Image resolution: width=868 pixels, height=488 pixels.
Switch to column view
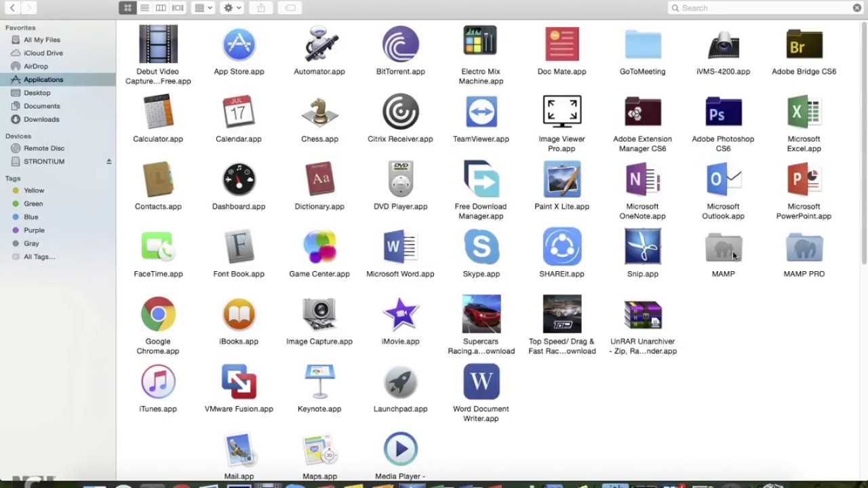(161, 8)
